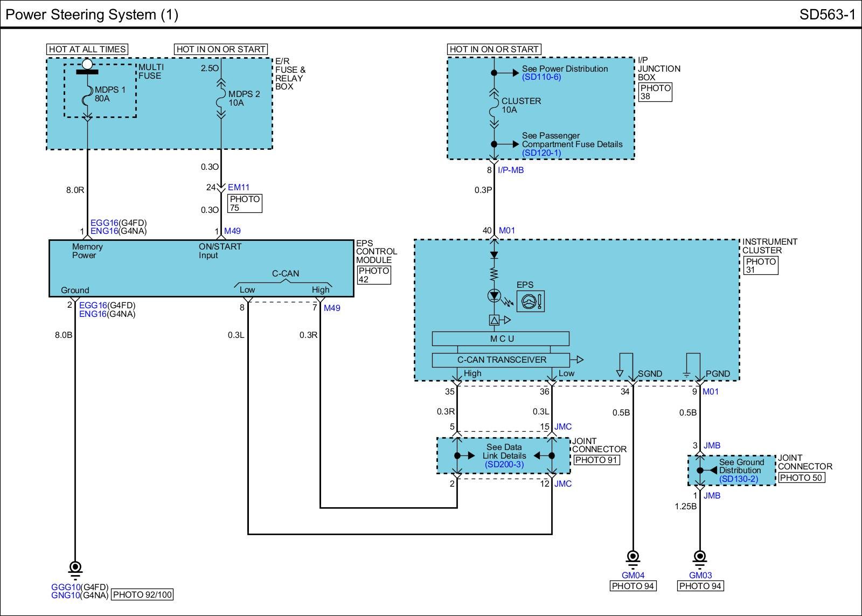Image resolution: width=862 pixels, height=616 pixels.
Task: Select the EM11 connector link
Action: click(x=238, y=188)
